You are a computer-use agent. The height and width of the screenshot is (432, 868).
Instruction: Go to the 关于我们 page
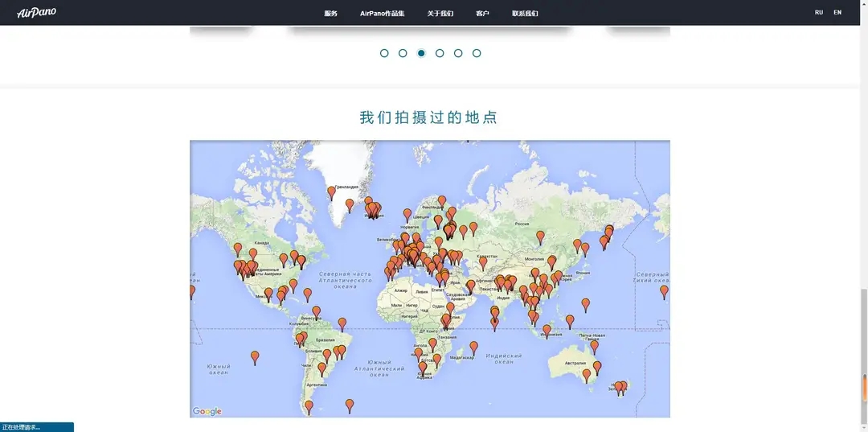point(440,13)
